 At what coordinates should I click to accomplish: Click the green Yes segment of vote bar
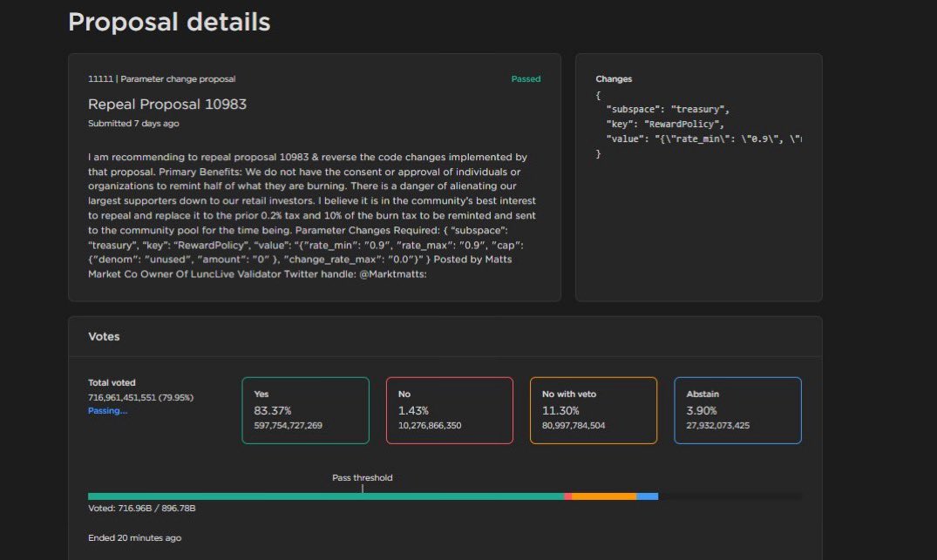click(x=326, y=496)
